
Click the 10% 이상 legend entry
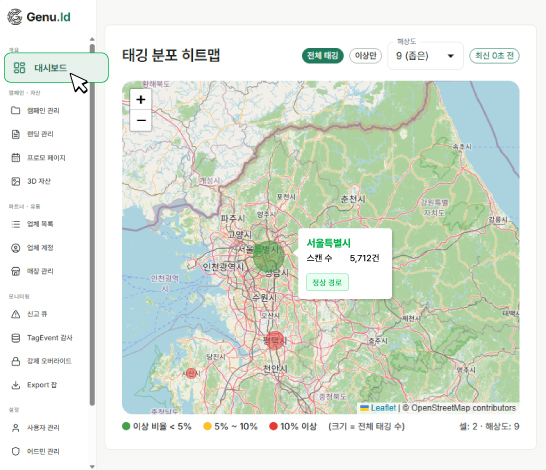click(x=293, y=426)
